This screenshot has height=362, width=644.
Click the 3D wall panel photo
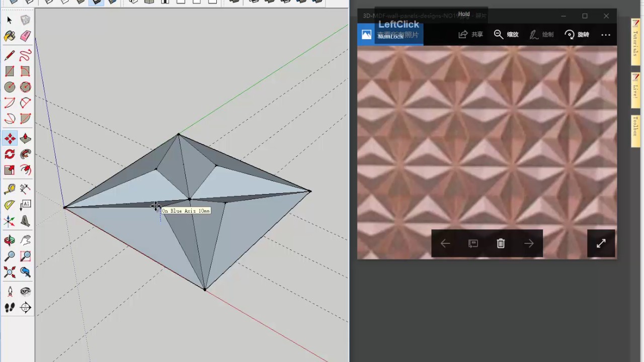(x=487, y=152)
